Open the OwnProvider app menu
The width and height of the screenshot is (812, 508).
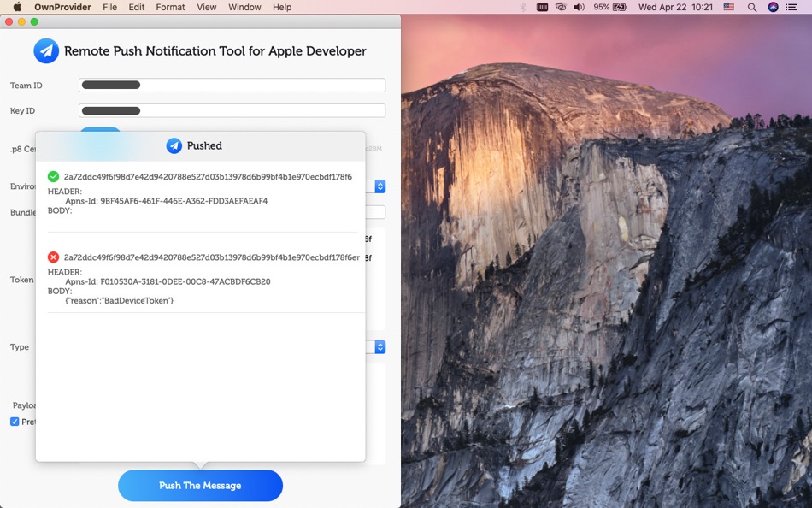pos(62,7)
